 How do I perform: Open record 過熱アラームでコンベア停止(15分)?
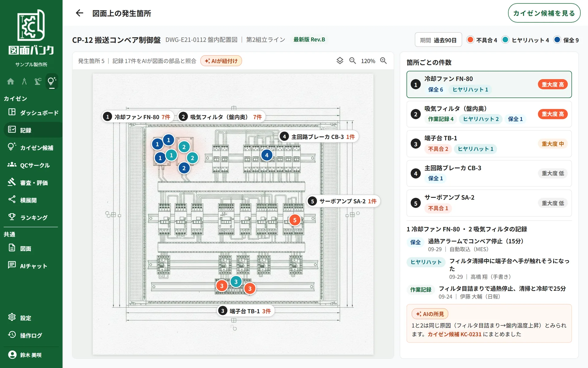(x=489, y=245)
